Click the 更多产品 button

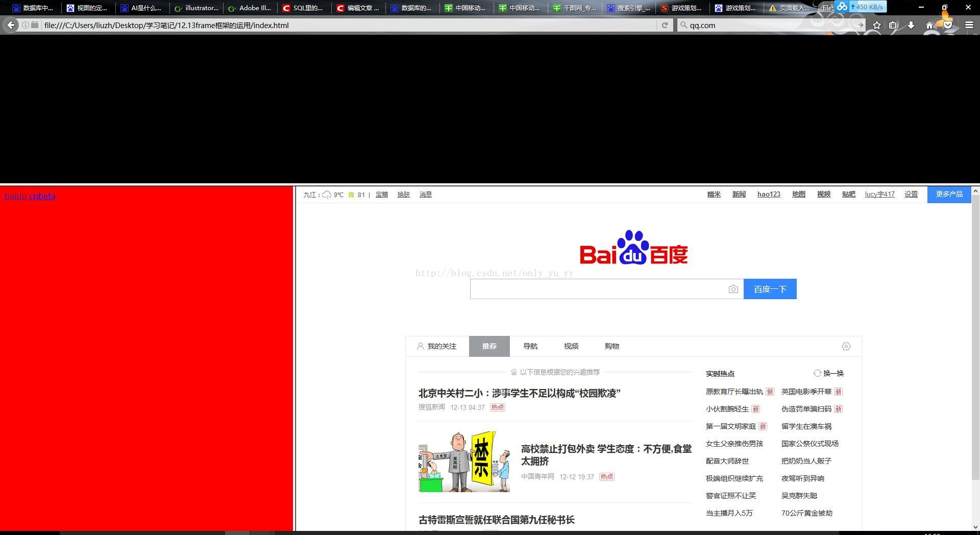949,194
